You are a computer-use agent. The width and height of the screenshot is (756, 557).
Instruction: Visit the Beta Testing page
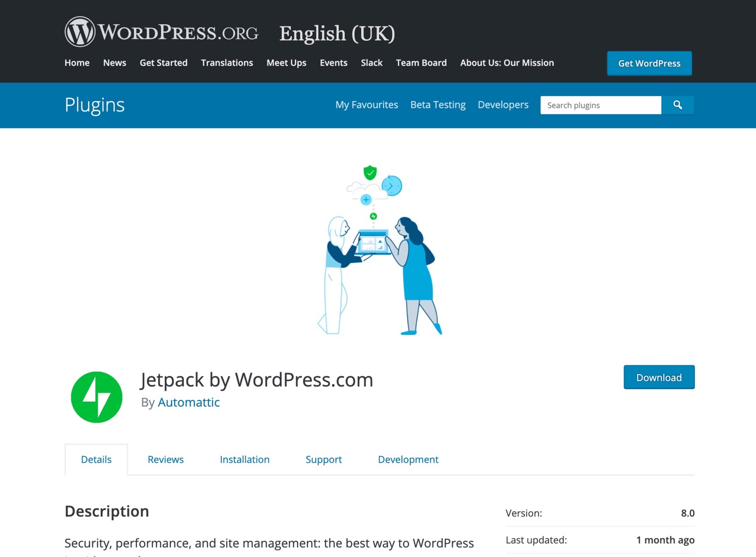click(437, 104)
